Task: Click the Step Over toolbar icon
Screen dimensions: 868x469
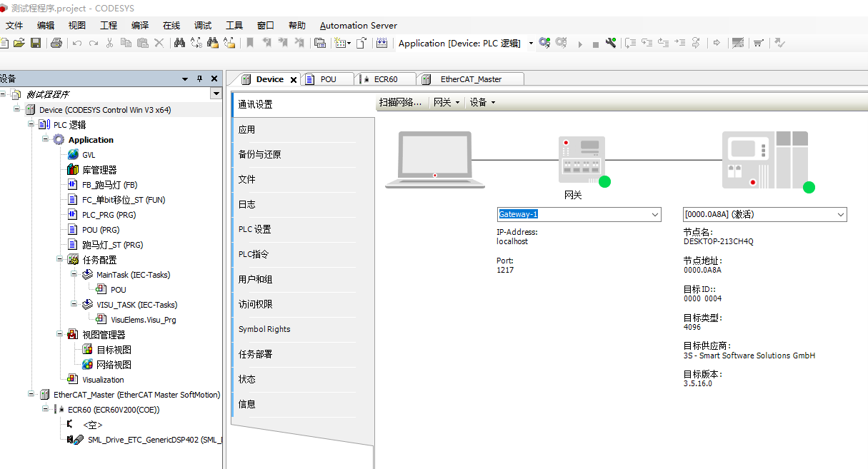Action: [x=630, y=43]
